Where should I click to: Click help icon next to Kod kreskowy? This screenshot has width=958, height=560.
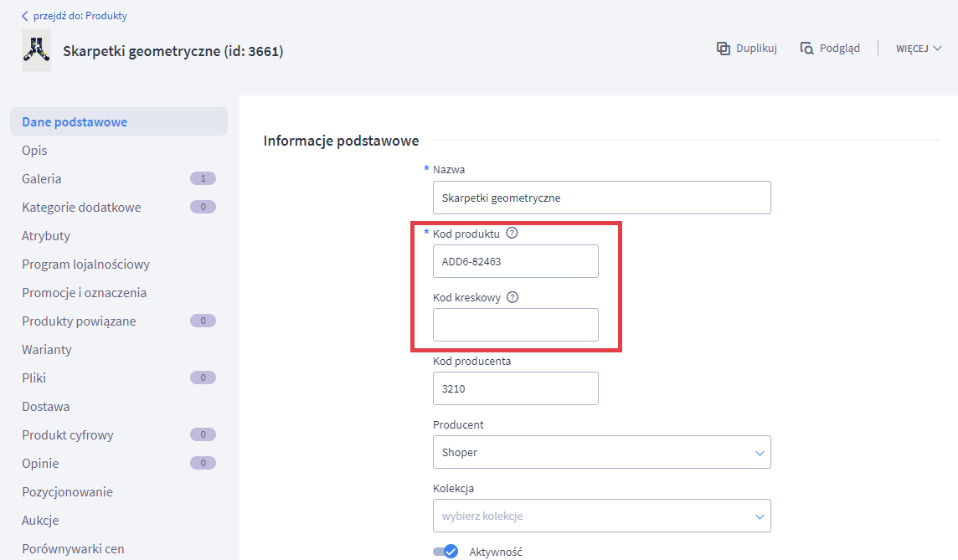[x=512, y=297]
